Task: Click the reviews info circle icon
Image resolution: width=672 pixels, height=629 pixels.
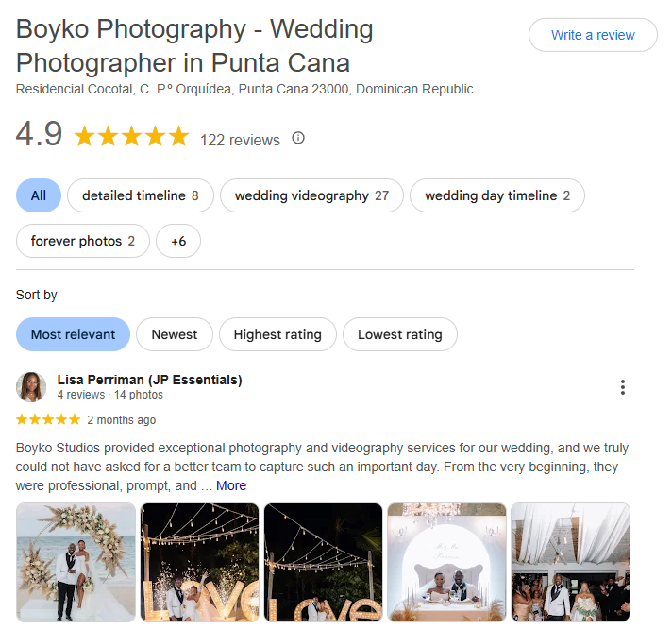Action: click(298, 138)
